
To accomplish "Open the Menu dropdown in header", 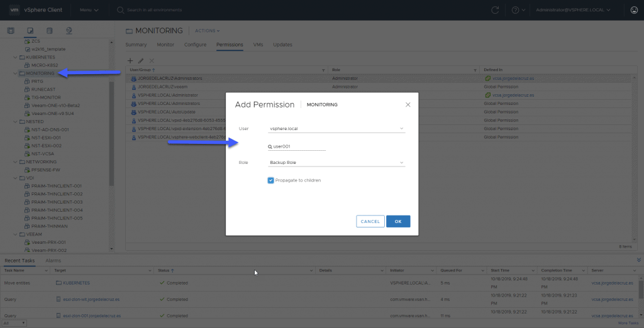I will (x=89, y=10).
